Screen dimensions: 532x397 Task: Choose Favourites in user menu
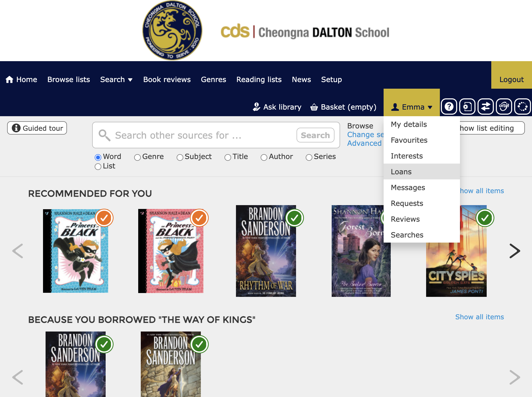(x=422, y=140)
